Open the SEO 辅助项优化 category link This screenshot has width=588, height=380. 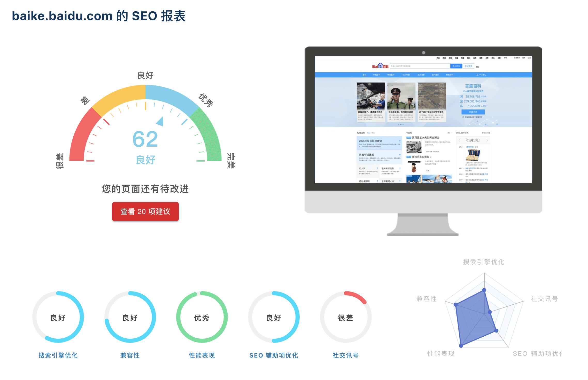[274, 355]
